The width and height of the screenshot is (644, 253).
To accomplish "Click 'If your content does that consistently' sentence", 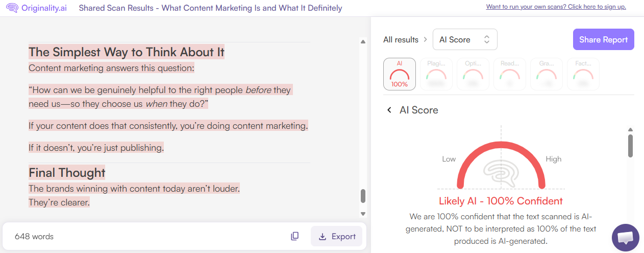I will tap(168, 126).
